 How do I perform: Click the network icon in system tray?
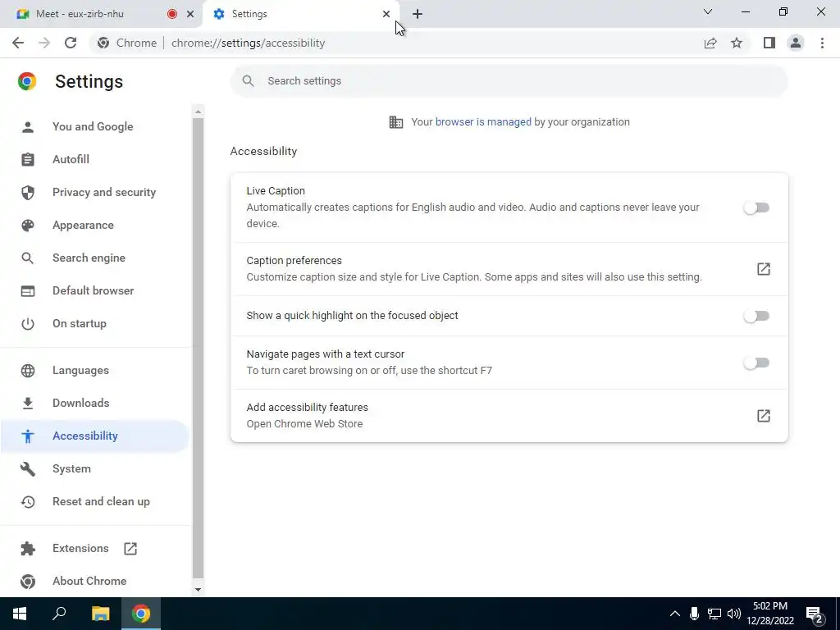(x=714, y=614)
